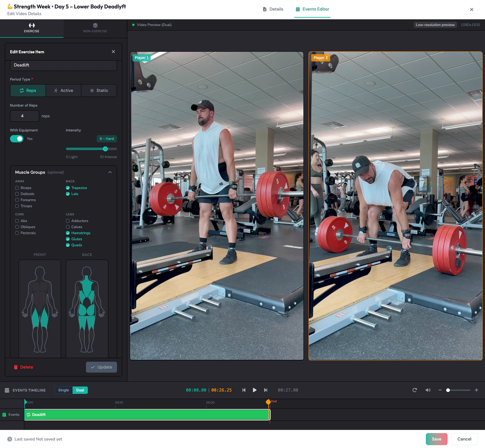Mute the video volume
This screenshot has height=448, width=485.
(428, 390)
